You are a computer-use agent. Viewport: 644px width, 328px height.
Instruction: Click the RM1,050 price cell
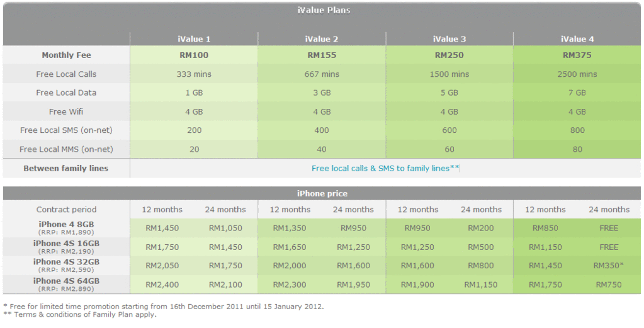click(x=225, y=229)
